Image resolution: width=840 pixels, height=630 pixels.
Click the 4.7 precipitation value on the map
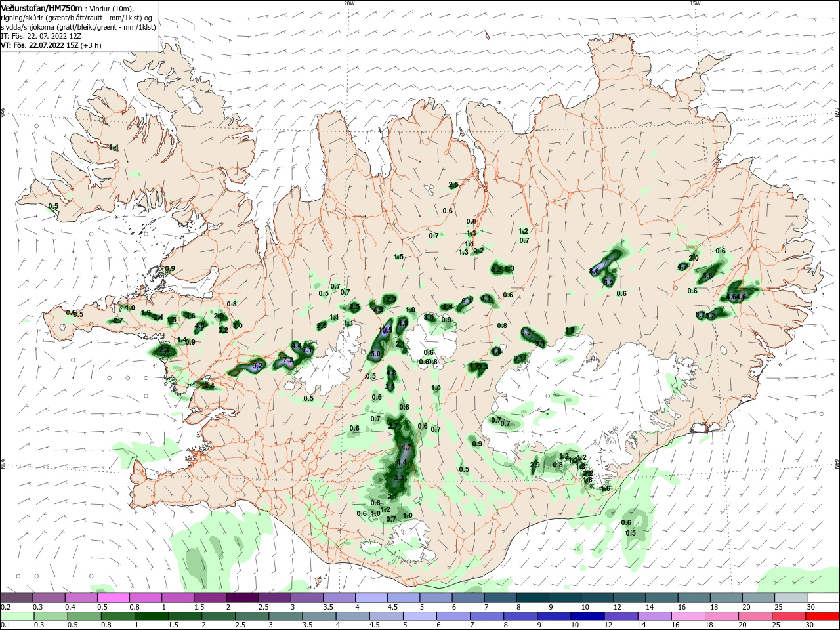coord(406,447)
